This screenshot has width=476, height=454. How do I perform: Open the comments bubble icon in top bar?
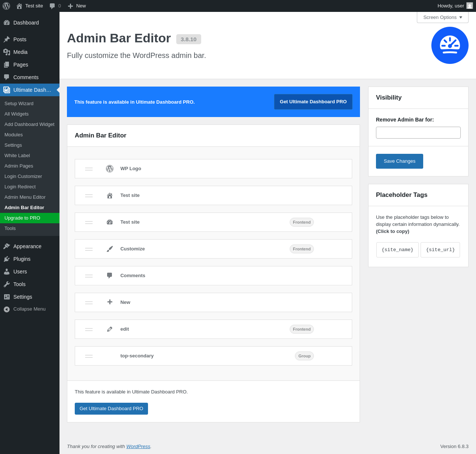point(52,6)
